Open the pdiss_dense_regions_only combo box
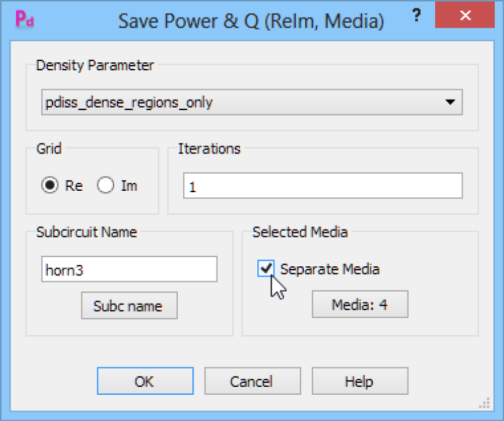Image resolution: width=504 pixels, height=421 pixels. point(252,102)
